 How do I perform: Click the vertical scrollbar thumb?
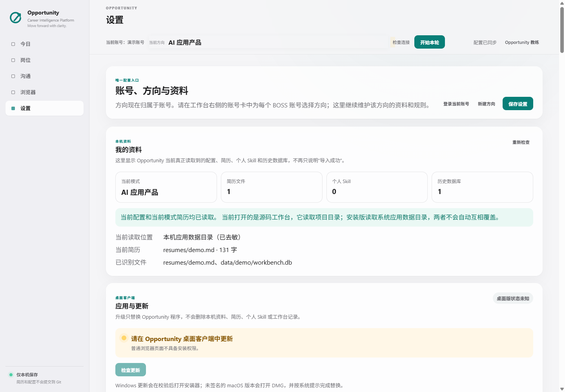pos(562,30)
